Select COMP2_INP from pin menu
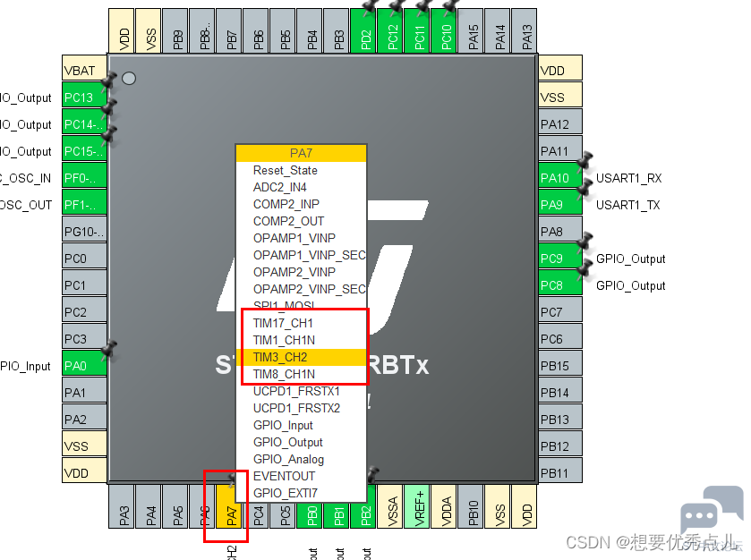Screen dimensions: 751x560 tap(302, 204)
